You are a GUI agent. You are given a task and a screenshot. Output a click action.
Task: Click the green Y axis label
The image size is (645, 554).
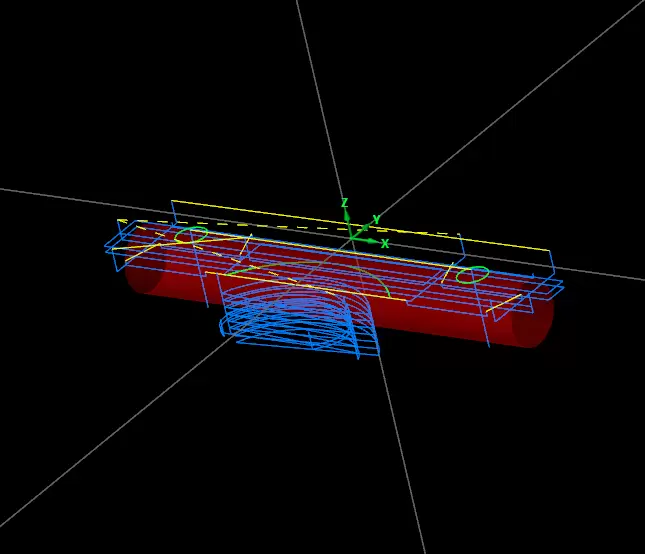376,219
